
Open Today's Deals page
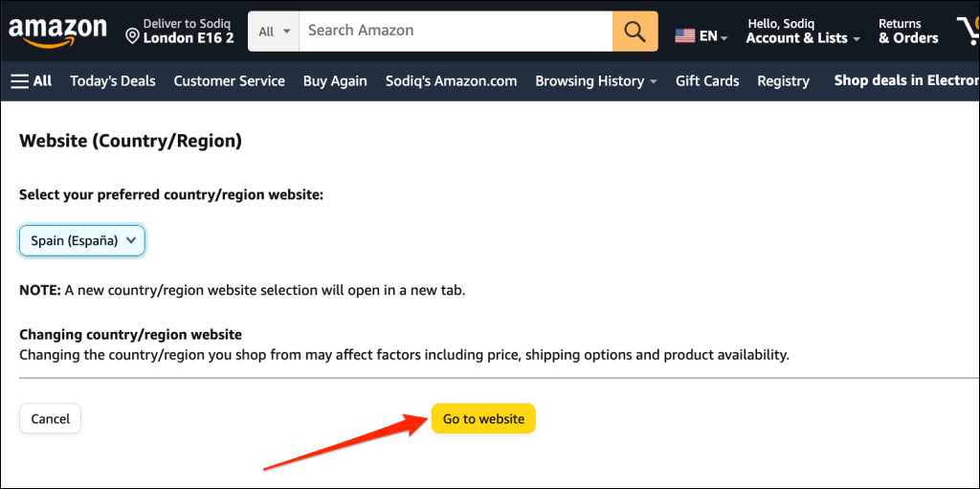[113, 81]
